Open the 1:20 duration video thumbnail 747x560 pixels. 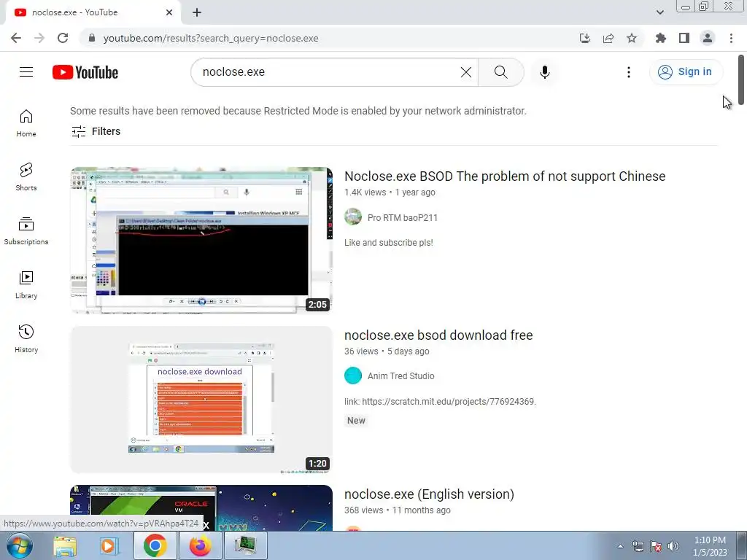[x=201, y=400]
